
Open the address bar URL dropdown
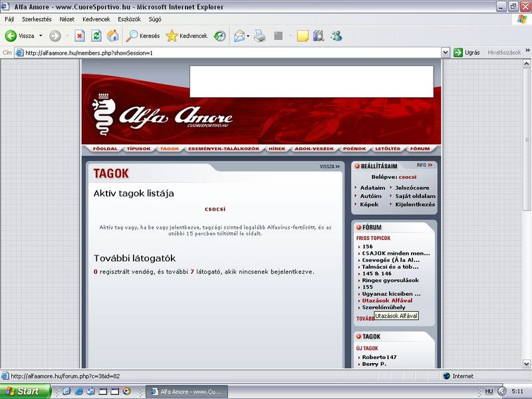pyautogui.click(x=446, y=53)
